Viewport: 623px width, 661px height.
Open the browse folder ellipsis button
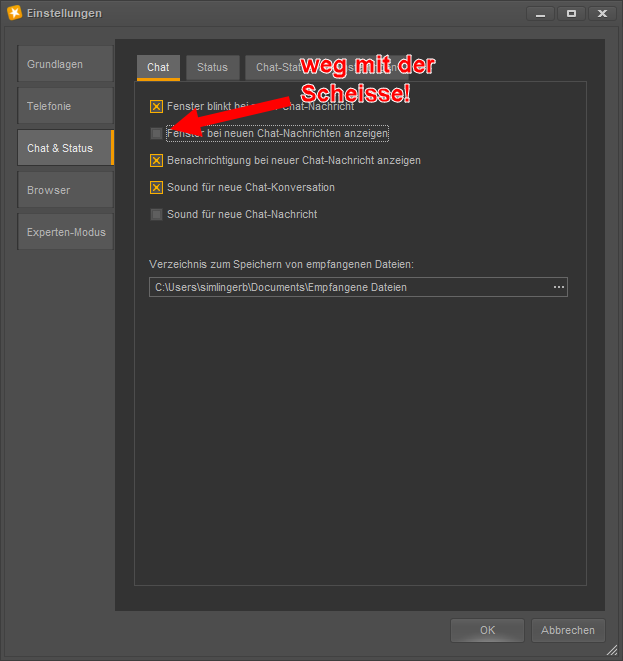559,287
